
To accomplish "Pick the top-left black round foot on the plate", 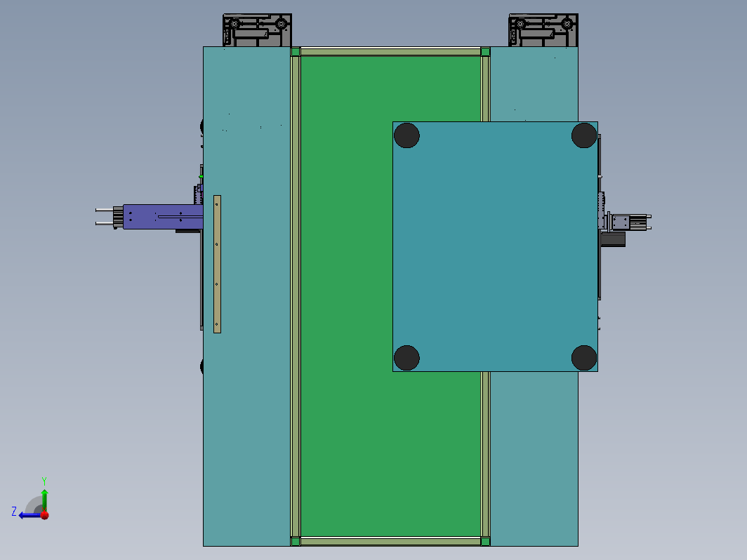I will click(407, 135).
